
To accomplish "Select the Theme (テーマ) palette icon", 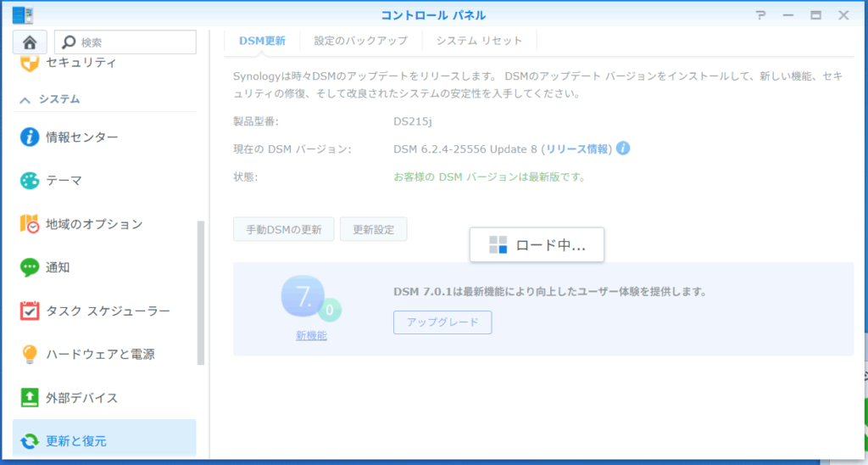I will point(30,181).
